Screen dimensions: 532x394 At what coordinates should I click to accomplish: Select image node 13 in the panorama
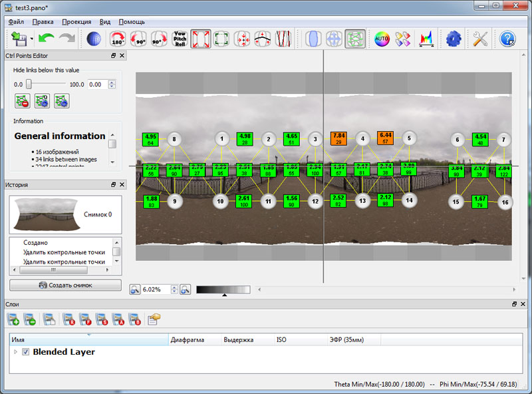(362, 201)
